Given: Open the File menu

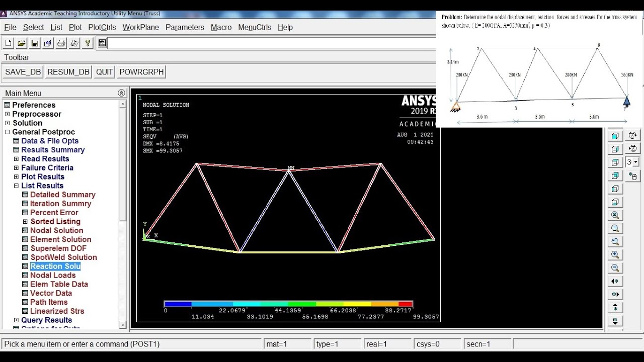Looking at the screenshot, I should coord(10,27).
